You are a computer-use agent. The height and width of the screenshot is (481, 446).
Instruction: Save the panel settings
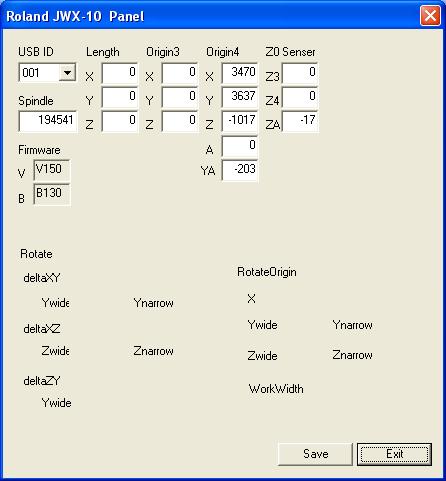(315, 454)
